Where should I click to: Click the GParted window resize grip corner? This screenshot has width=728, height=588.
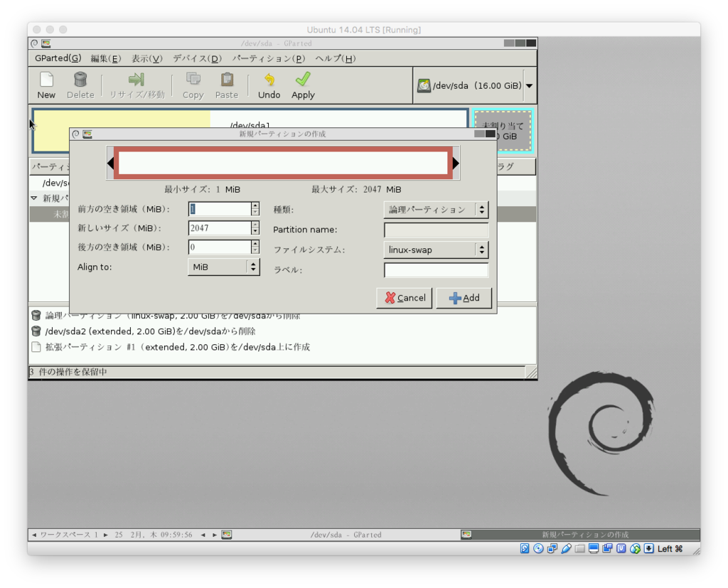[x=532, y=373]
